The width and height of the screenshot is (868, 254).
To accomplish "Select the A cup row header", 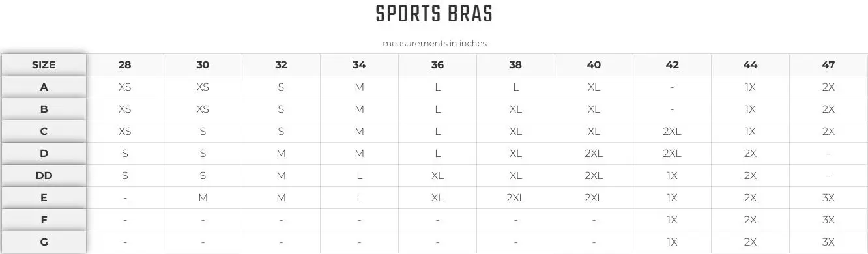I will (44, 87).
